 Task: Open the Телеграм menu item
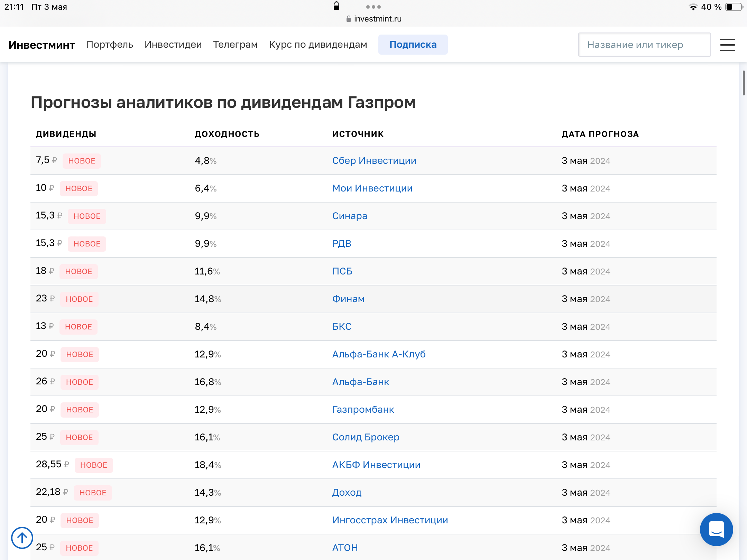tap(235, 45)
